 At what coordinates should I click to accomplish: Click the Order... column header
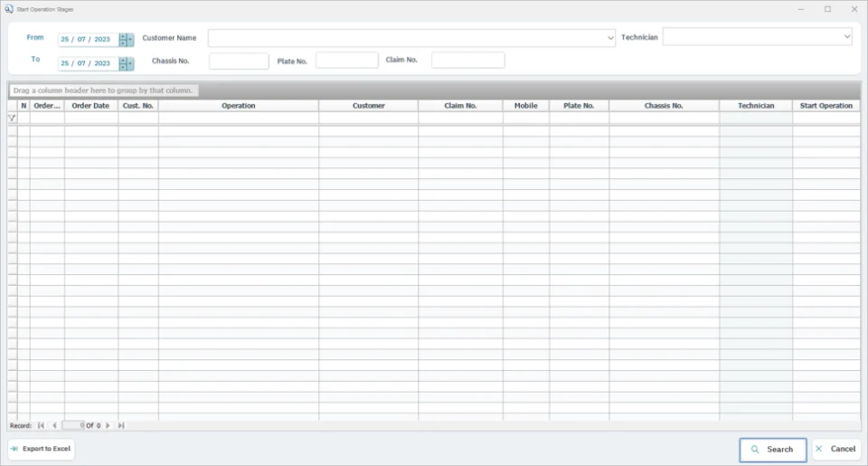point(47,105)
